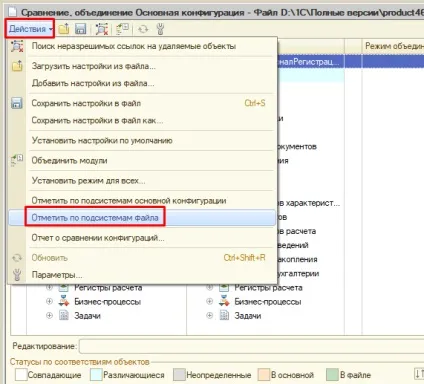Screen dimensions: 424x384
Task: Click the parameters wrench toolbar icon
Action: coord(160,29)
